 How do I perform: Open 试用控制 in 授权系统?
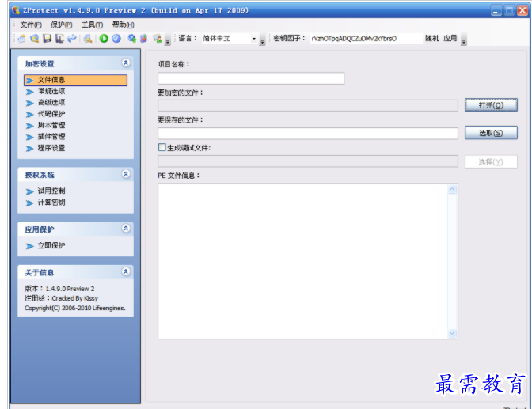click(x=51, y=191)
